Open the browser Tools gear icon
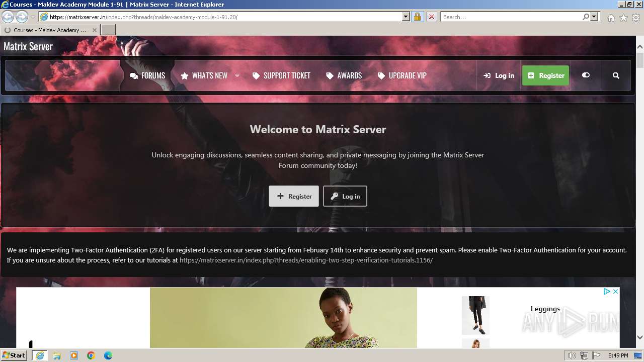Viewport: 644px width, 362px height. (x=636, y=17)
